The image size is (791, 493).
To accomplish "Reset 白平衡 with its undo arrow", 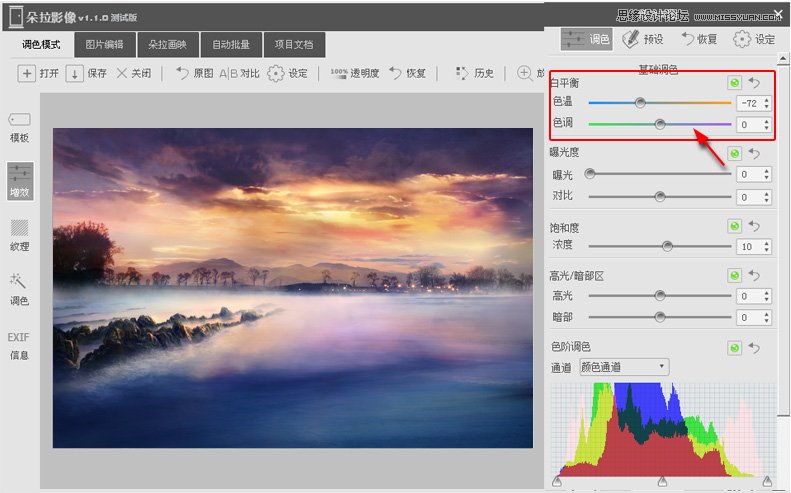I will click(x=754, y=82).
